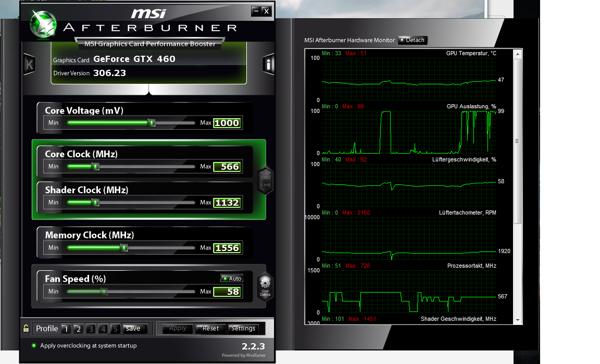This screenshot has height=364, width=600.
Task: Click the Apply button
Action: pos(178,329)
